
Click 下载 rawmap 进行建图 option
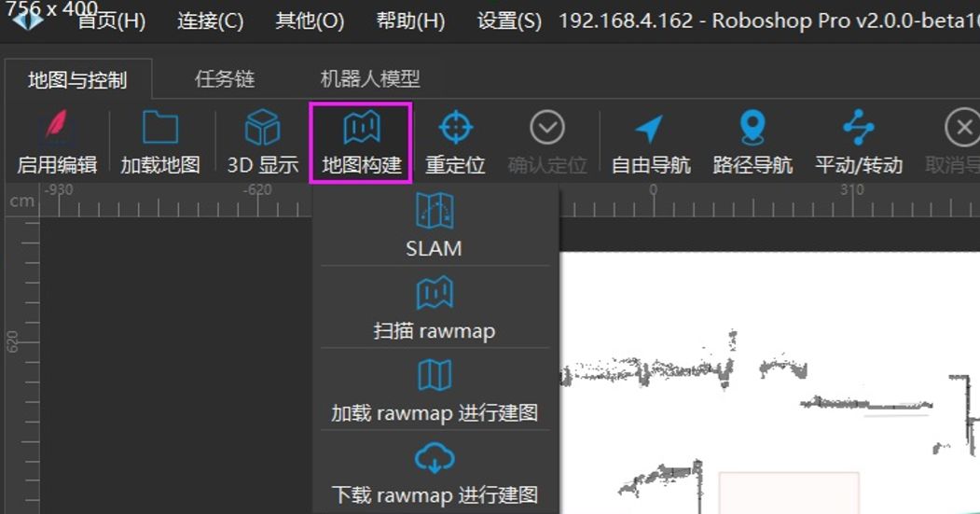(434, 472)
